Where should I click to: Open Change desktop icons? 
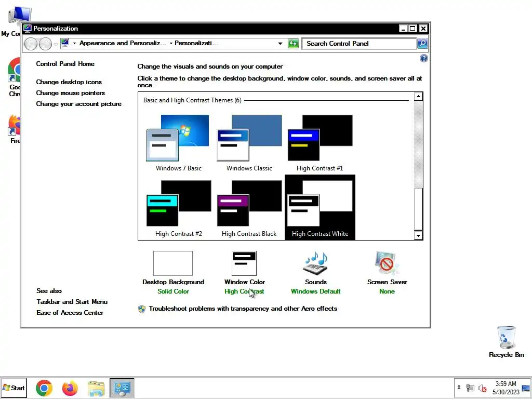[x=69, y=82]
